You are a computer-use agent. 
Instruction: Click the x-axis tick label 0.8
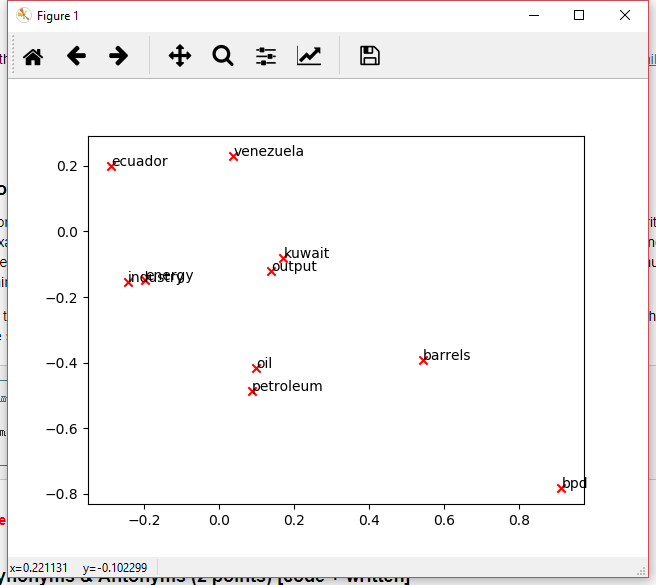[519, 520]
